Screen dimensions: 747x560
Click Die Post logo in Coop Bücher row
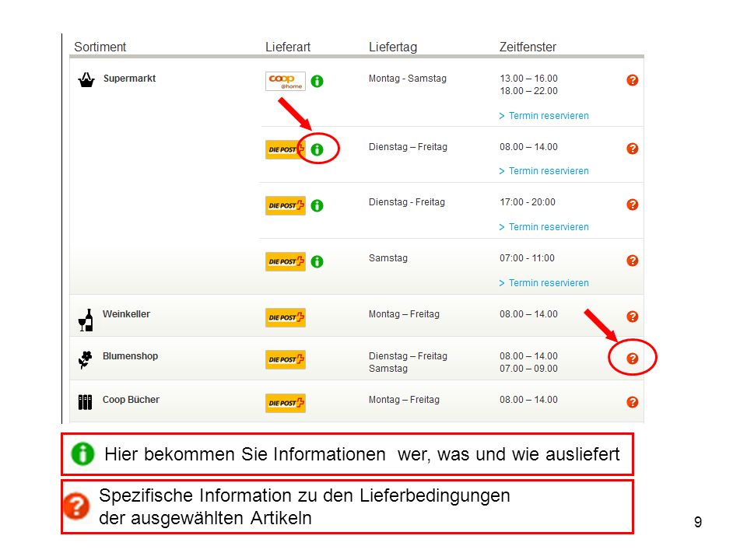[286, 403]
